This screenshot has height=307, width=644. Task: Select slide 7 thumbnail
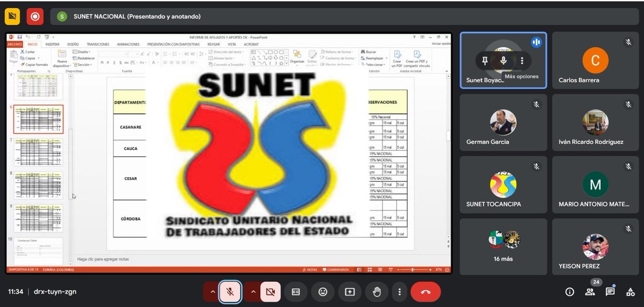[x=38, y=152]
